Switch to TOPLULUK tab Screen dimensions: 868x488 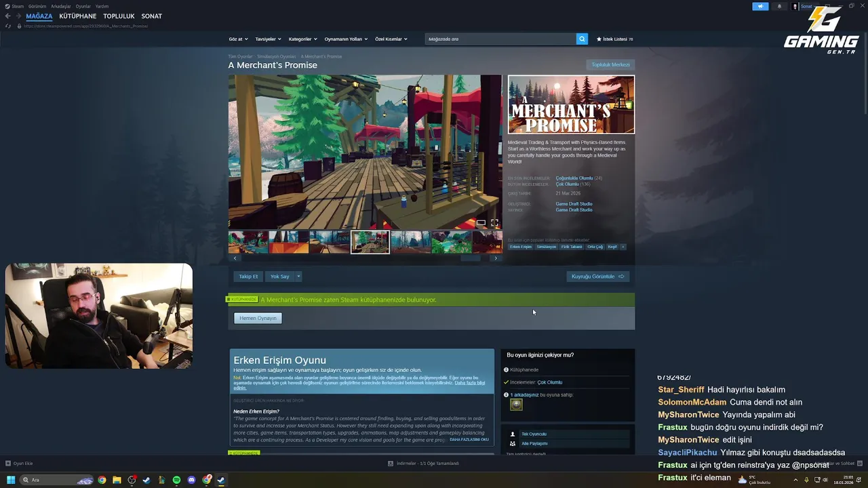pos(119,16)
